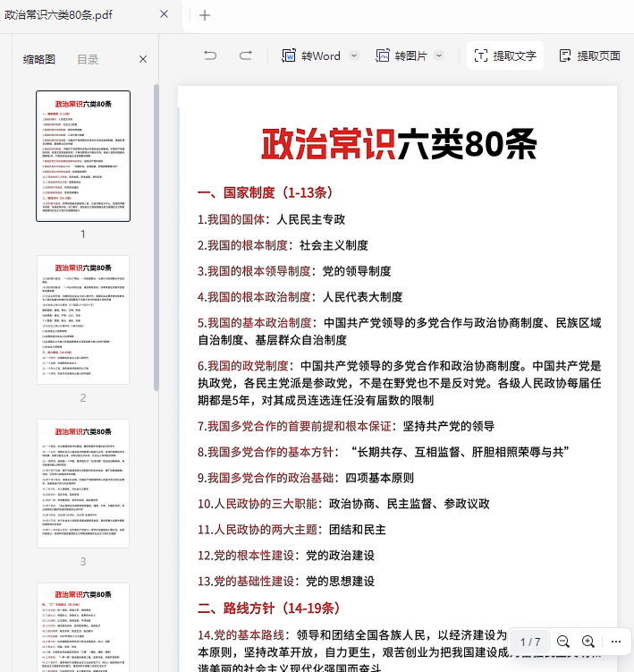This screenshot has height=672, width=634.
Task: Click the 提取文字 extract text button
Action: coord(505,55)
